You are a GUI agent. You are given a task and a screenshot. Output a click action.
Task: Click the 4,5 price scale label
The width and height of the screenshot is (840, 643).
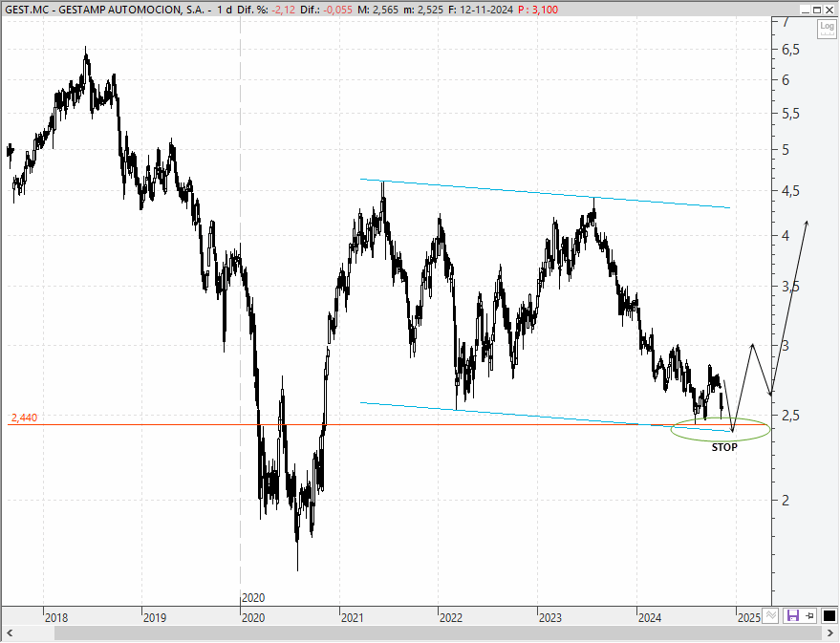790,191
